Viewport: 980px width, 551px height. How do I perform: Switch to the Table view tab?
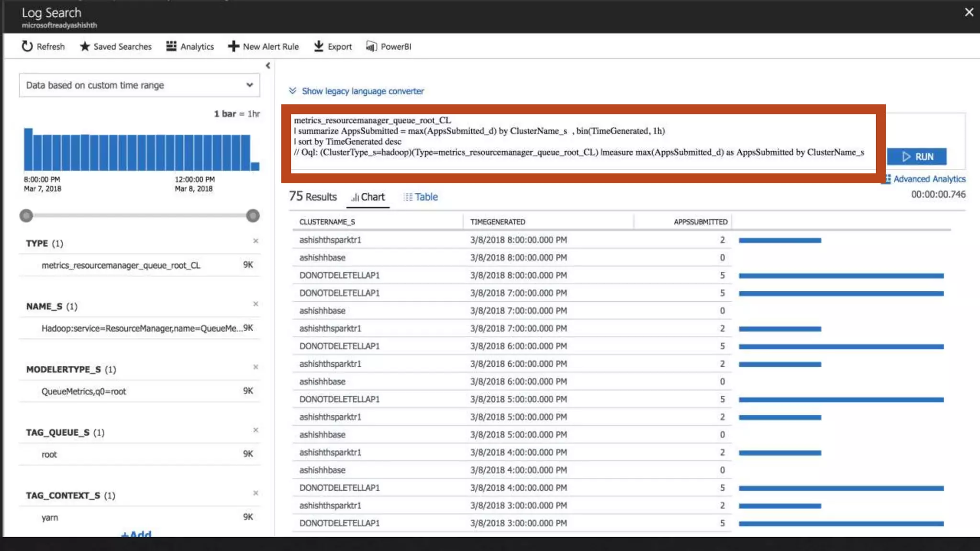click(421, 197)
